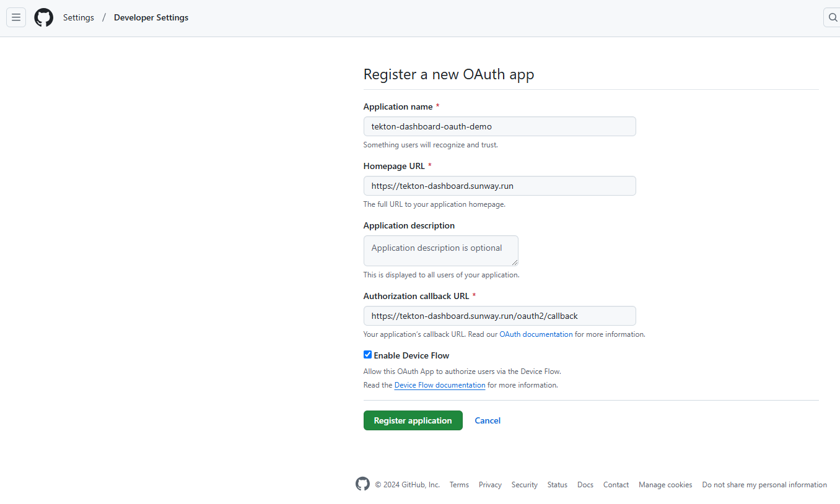
Task: Navigate to Settings via breadcrumb
Action: pyautogui.click(x=78, y=17)
